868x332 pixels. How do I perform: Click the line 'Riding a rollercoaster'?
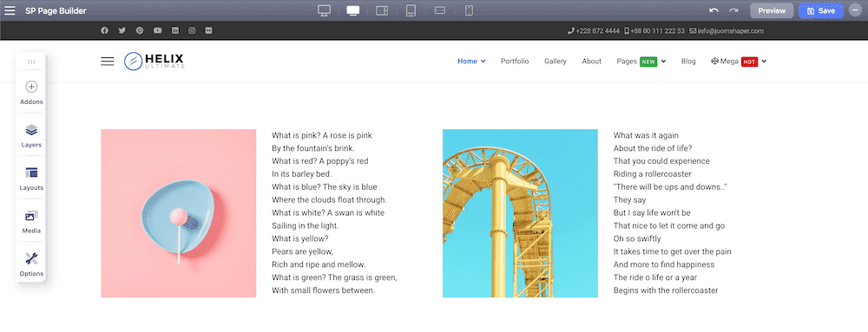click(x=653, y=174)
